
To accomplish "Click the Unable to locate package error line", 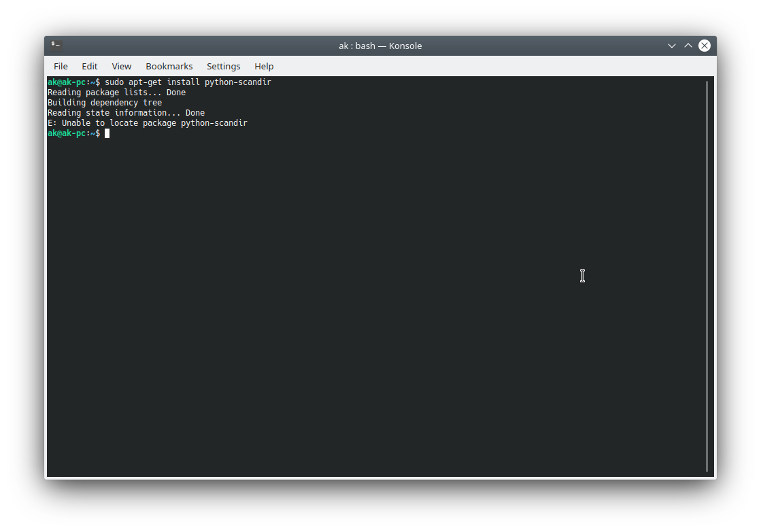I will (147, 122).
